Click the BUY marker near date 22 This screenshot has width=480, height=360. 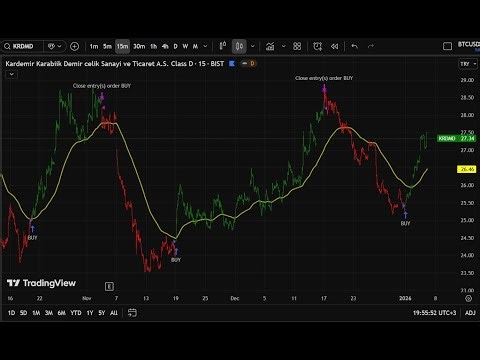[x=32, y=238]
